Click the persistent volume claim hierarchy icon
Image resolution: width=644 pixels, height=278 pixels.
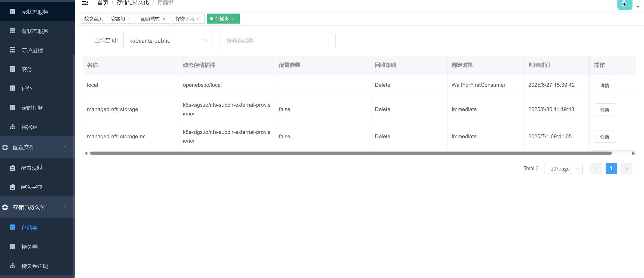[x=13, y=266]
